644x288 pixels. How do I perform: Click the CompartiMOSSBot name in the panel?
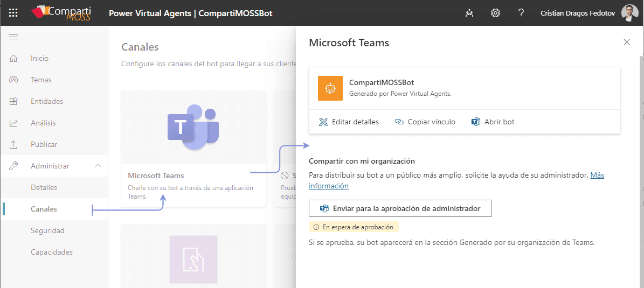(382, 82)
